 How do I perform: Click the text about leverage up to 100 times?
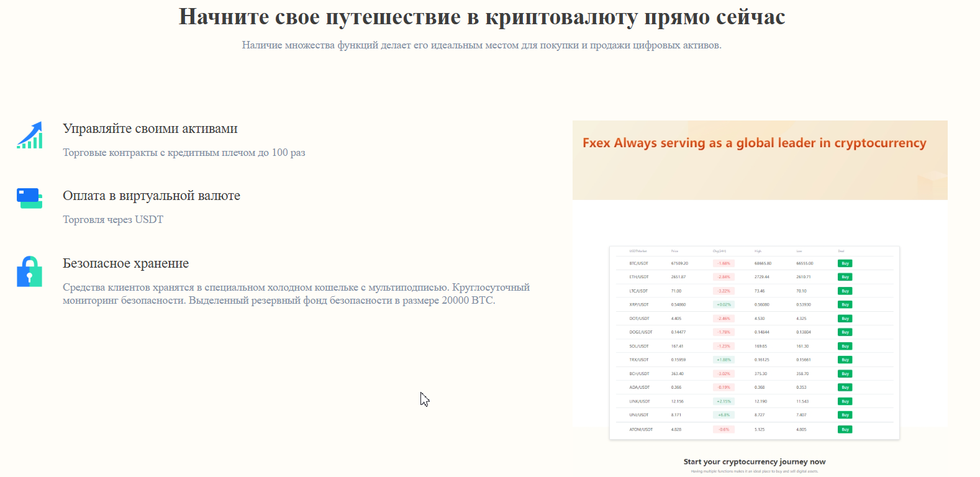(x=184, y=153)
